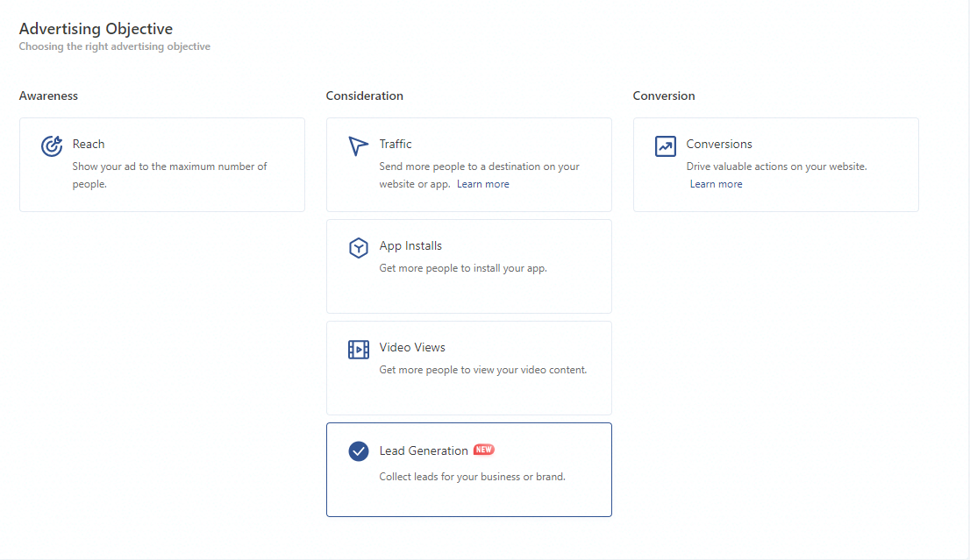Select the Reach objective title
The width and height of the screenshot is (970, 560).
(89, 144)
